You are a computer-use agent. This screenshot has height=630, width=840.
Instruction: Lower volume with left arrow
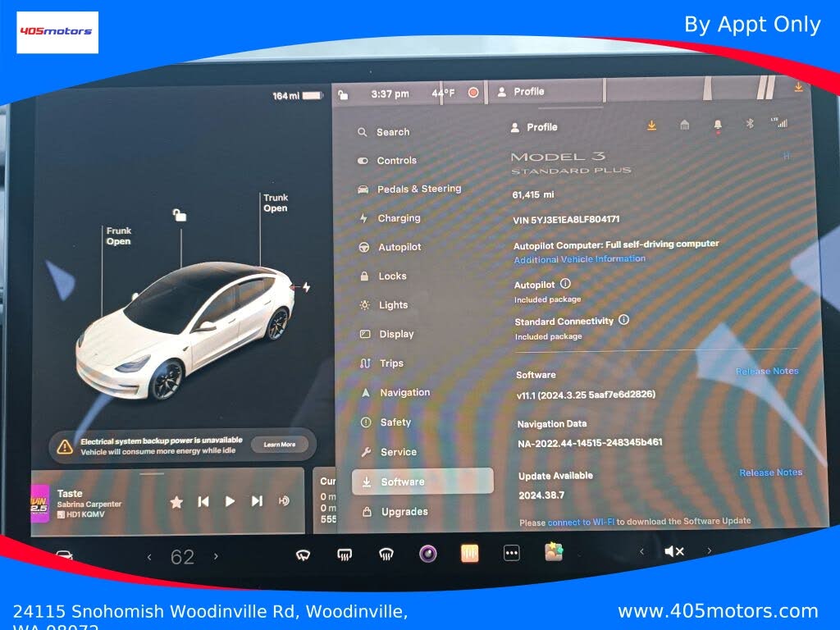point(641,551)
